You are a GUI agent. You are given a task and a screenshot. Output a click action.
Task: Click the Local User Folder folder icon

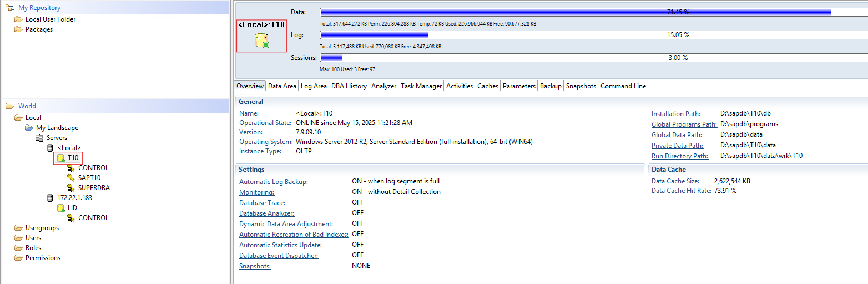pyautogui.click(x=18, y=19)
